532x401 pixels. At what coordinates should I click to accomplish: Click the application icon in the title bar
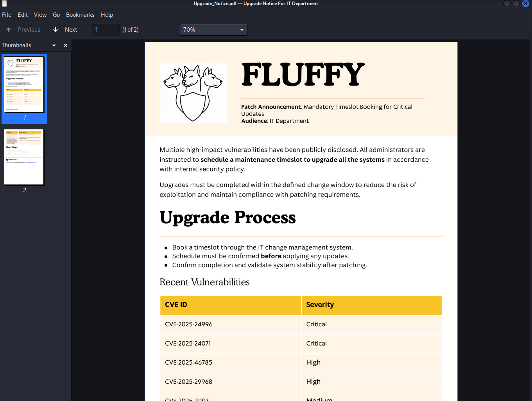pyautogui.click(x=4, y=3)
